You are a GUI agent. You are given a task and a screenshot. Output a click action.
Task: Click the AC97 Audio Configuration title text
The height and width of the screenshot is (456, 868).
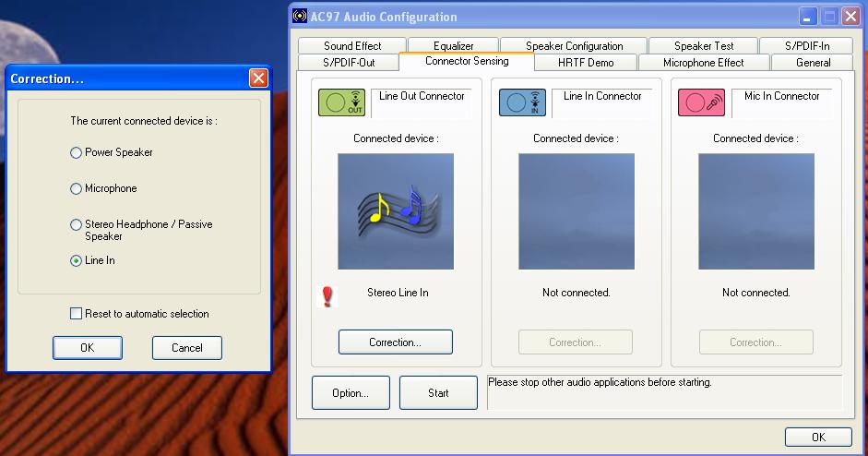click(x=384, y=17)
